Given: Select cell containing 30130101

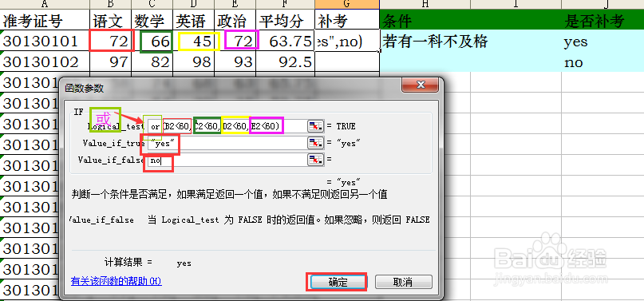Looking at the screenshot, I should (x=45, y=41).
